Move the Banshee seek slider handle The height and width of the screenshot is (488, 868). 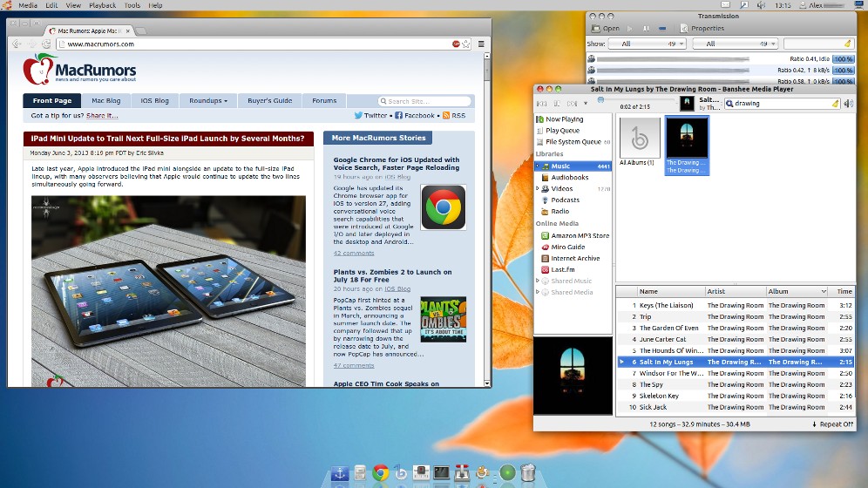(x=600, y=99)
